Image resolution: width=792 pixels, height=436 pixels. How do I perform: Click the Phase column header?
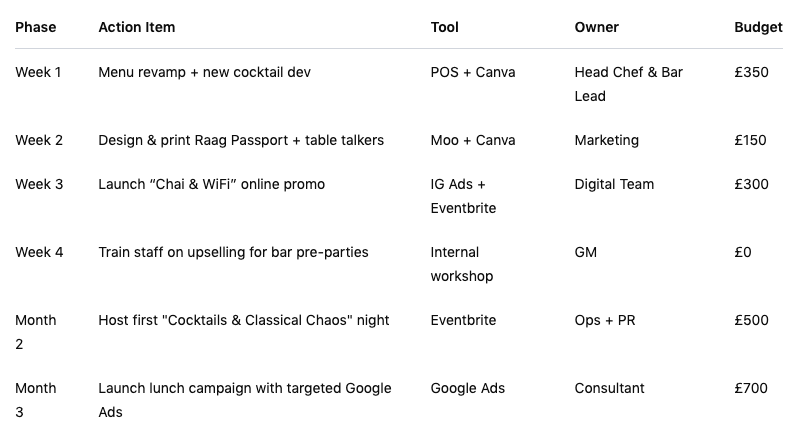[x=35, y=27]
